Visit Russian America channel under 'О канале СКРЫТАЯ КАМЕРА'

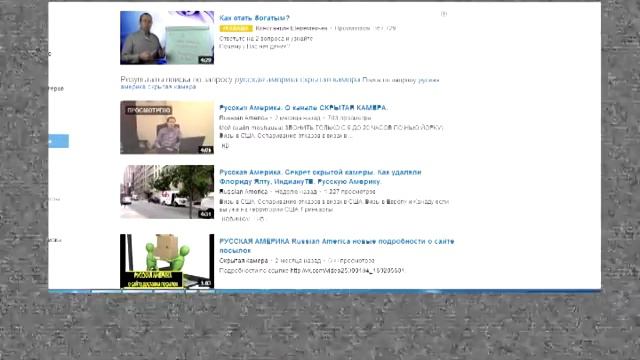(243, 118)
